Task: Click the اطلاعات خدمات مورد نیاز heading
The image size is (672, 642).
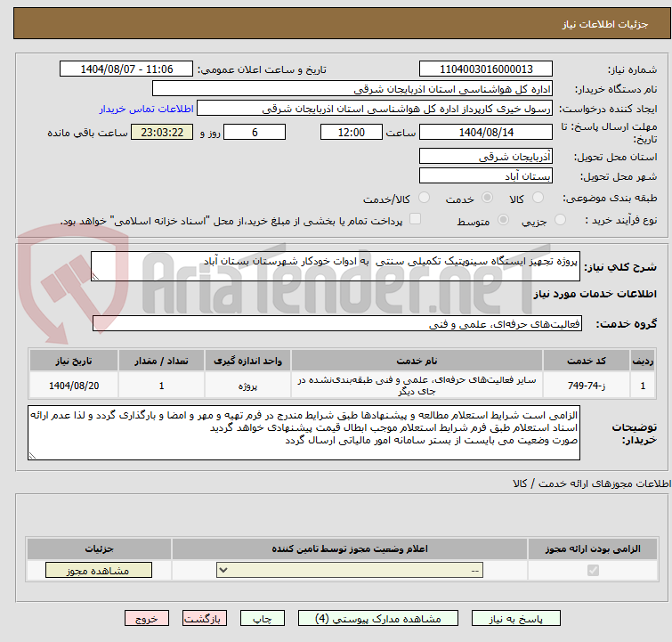Action: tap(595, 294)
